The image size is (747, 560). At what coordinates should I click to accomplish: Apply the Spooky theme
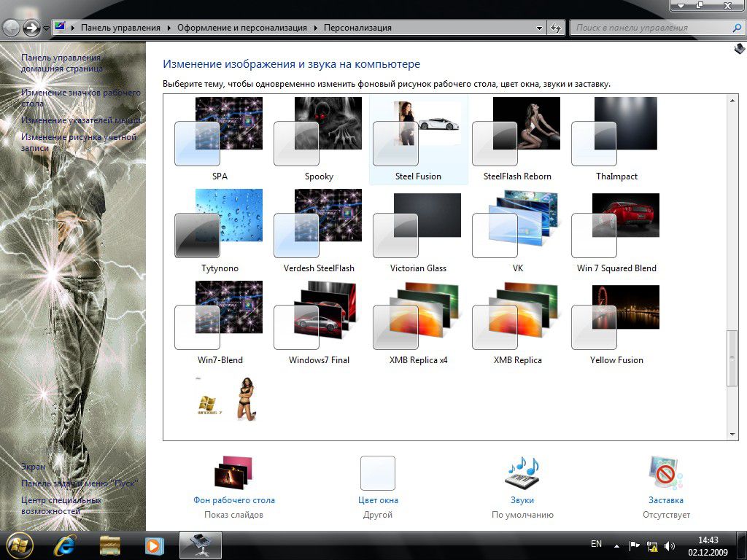pos(319,139)
